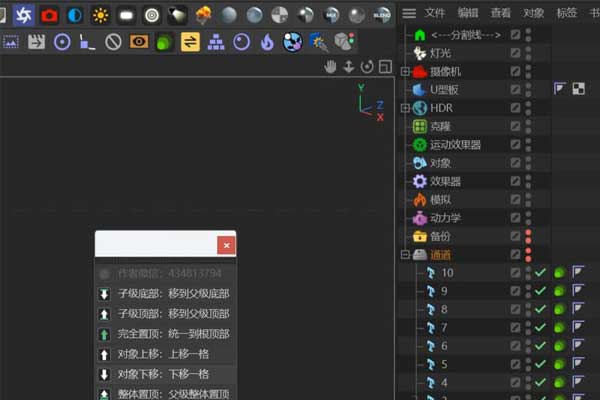Click the green blob icon in toolbar
The width and height of the screenshot is (600, 400).
coord(164,42)
